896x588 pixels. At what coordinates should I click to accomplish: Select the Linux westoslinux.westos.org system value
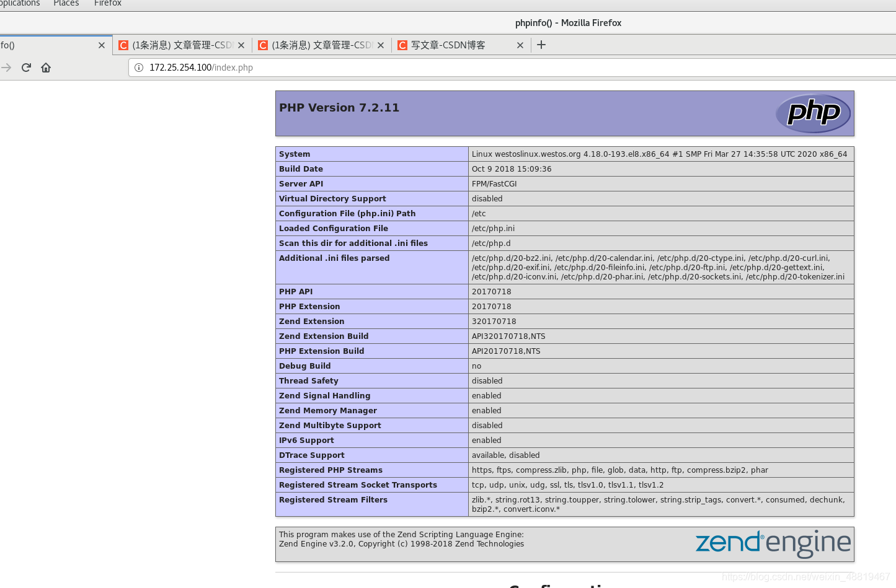(659, 154)
